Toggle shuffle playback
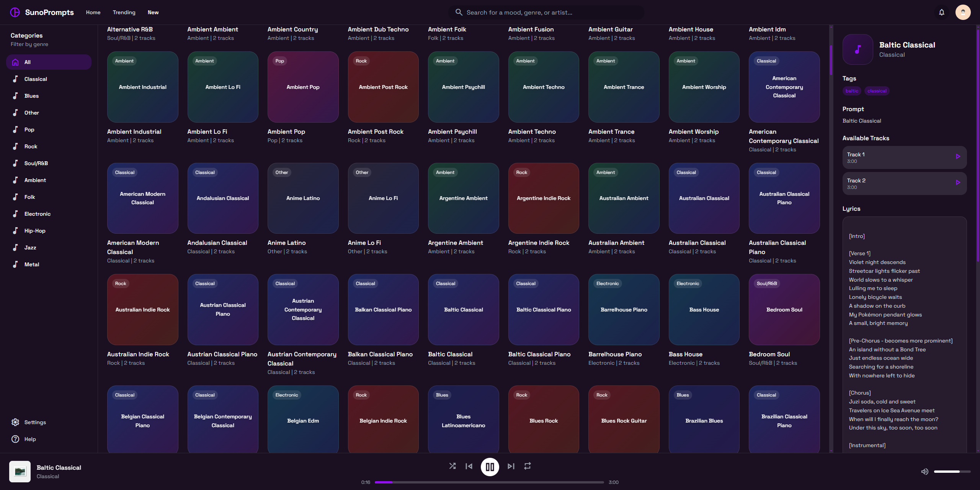980x490 pixels. (452, 466)
